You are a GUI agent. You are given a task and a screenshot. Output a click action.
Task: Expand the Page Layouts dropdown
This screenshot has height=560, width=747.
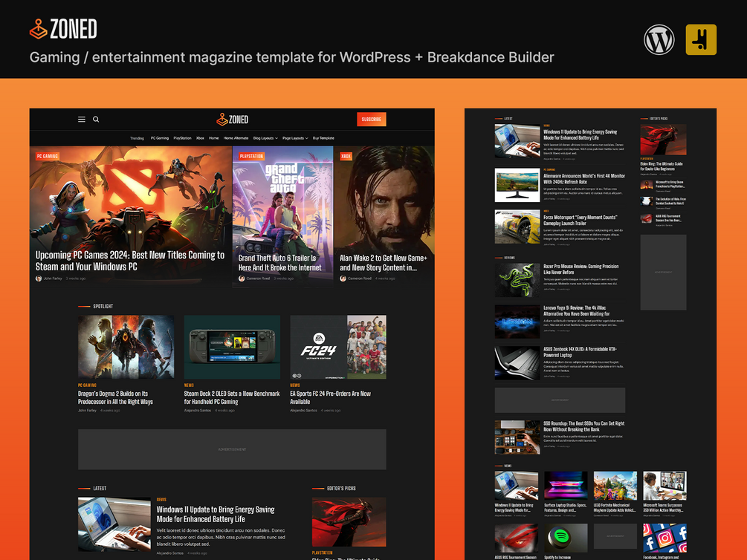tap(295, 138)
